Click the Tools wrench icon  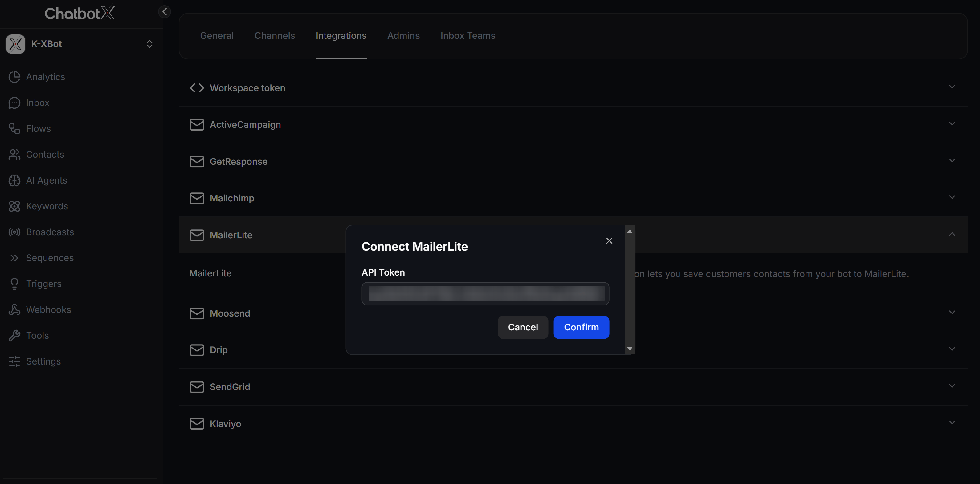point(14,335)
